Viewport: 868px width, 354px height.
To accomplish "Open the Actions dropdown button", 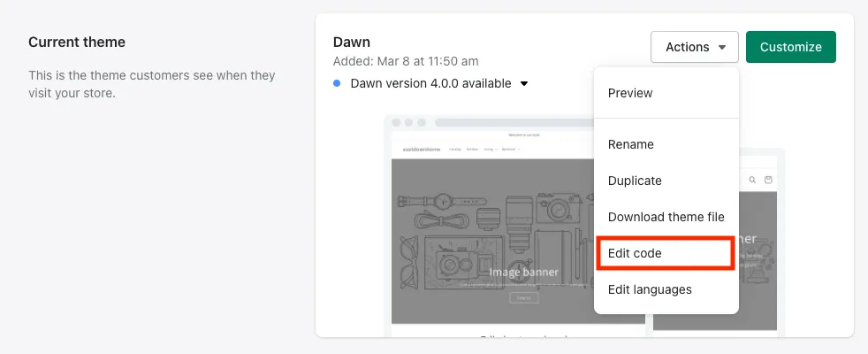I will click(x=695, y=47).
